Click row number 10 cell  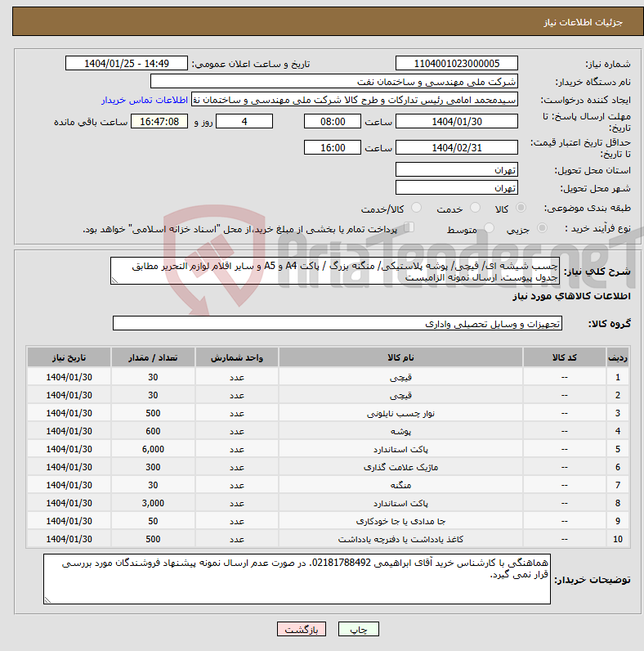(x=618, y=539)
